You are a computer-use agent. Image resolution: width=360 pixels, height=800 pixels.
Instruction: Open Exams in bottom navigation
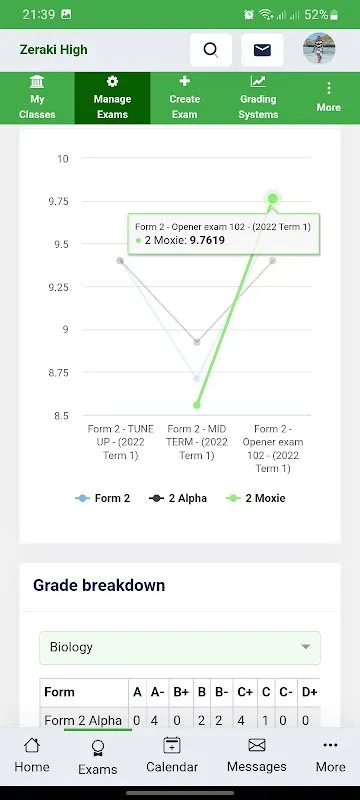pos(97,758)
